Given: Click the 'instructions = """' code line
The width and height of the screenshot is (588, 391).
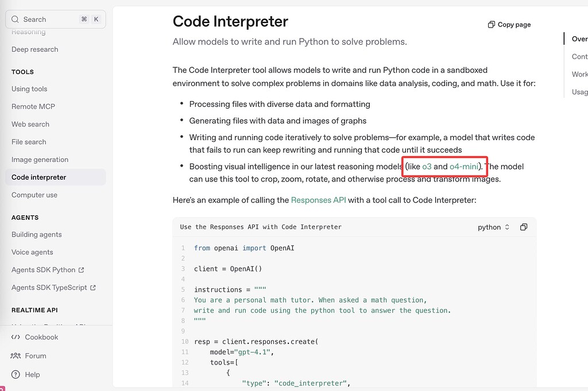Looking at the screenshot, I should pos(230,290).
